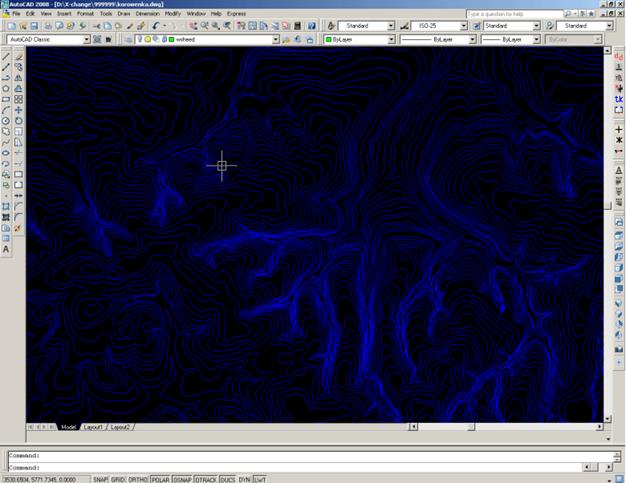Switch to the Layout1 tab
Image resolution: width=626 pixels, height=483 pixels.
(92, 427)
